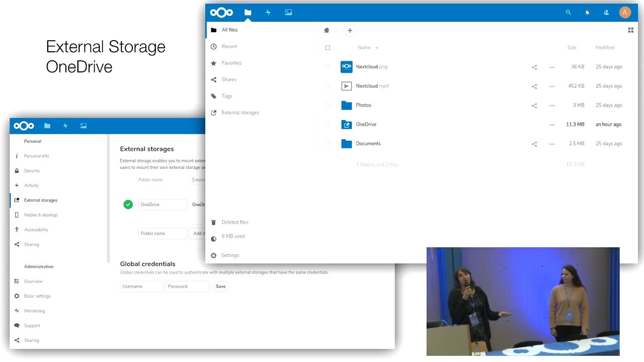Open more actions for Nextcloud.png
The width and height of the screenshot is (644, 362).
(x=552, y=67)
